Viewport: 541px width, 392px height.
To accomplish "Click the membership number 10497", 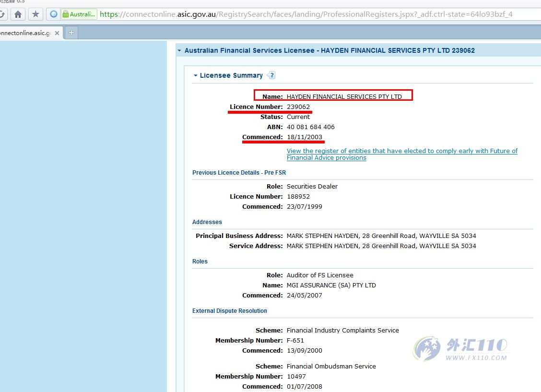I will click(x=296, y=377).
